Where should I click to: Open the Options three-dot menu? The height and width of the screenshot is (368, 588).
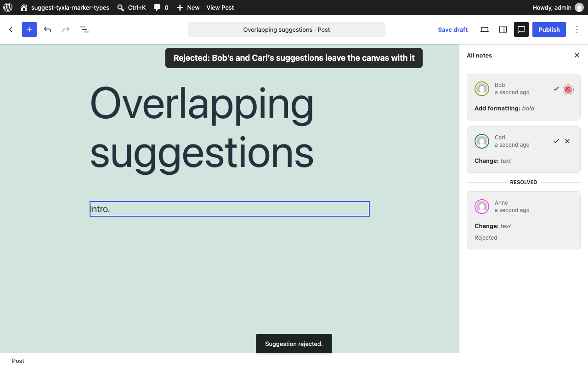(x=577, y=29)
